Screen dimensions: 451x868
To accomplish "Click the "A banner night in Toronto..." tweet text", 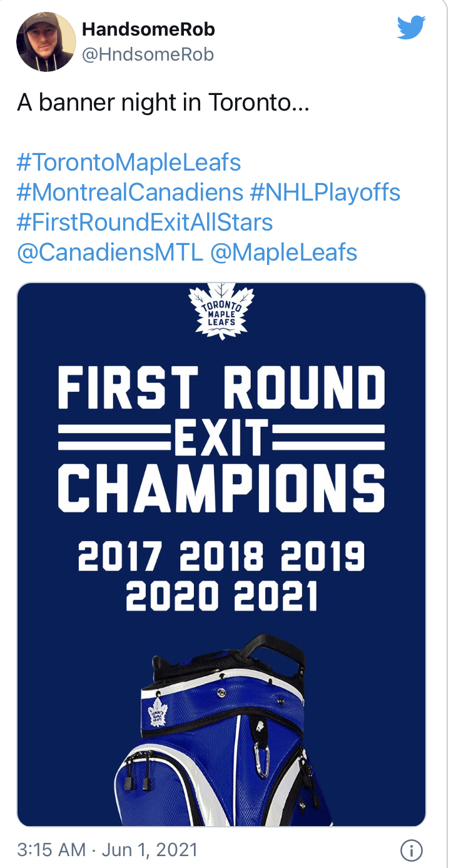I will pyautogui.click(x=163, y=102).
